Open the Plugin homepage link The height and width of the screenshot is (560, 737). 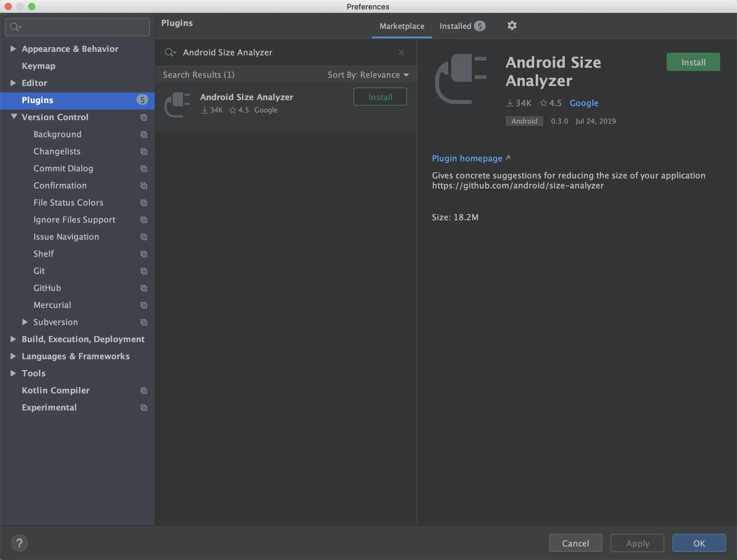467,158
